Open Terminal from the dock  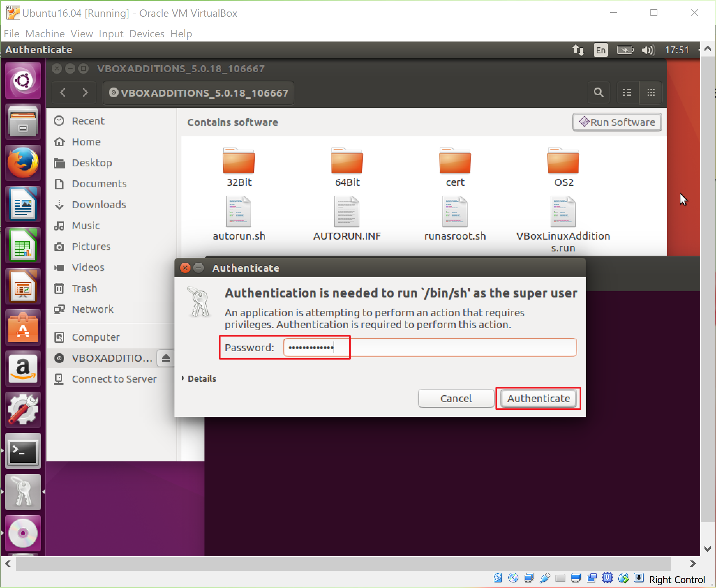click(23, 451)
